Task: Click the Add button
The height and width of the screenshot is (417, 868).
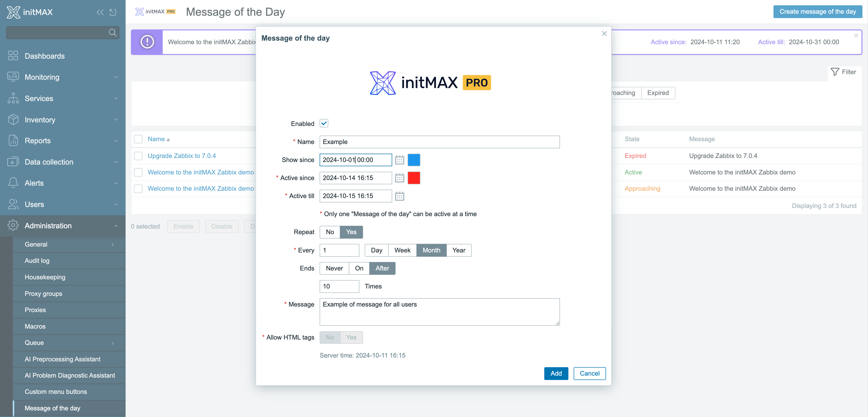Action: [556, 374]
